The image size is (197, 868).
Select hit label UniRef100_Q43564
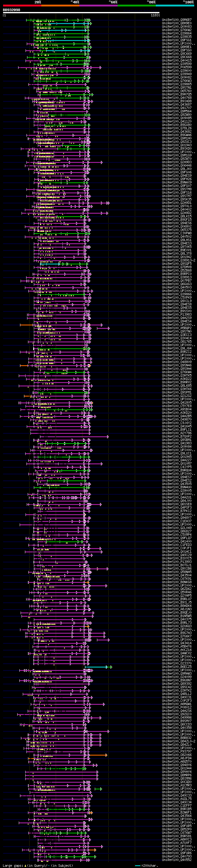click(177, 816)
